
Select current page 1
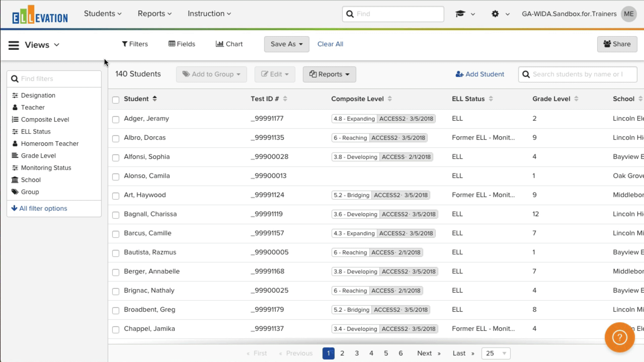328,353
